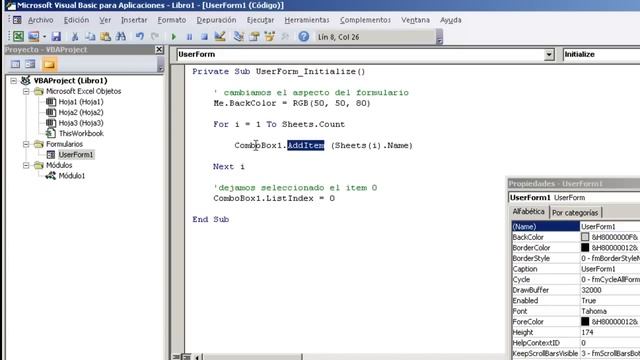Open the UserForm object dropdown arrow
Screen dimensions: 640x360
coord(549,54)
